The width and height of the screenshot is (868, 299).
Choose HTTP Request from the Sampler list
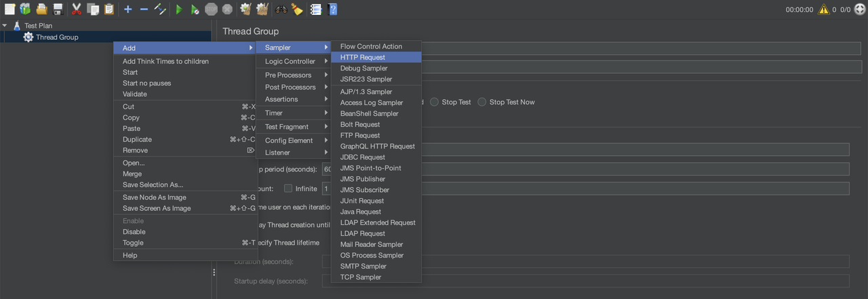[363, 58]
